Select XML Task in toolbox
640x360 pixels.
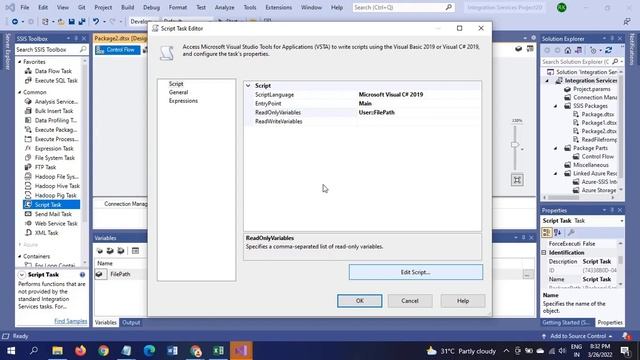(x=46, y=233)
